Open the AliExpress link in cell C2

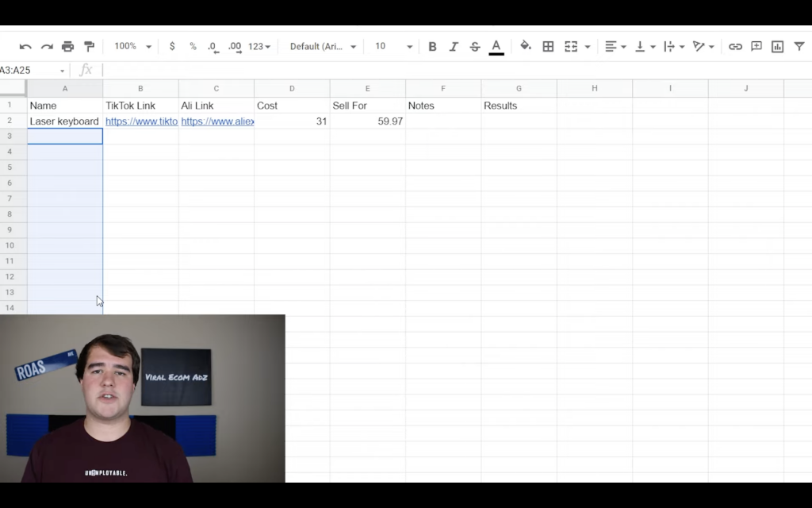click(x=216, y=121)
